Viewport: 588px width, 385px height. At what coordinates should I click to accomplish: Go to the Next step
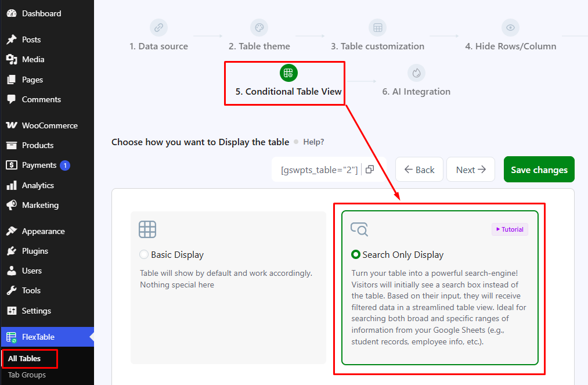pyautogui.click(x=471, y=170)
